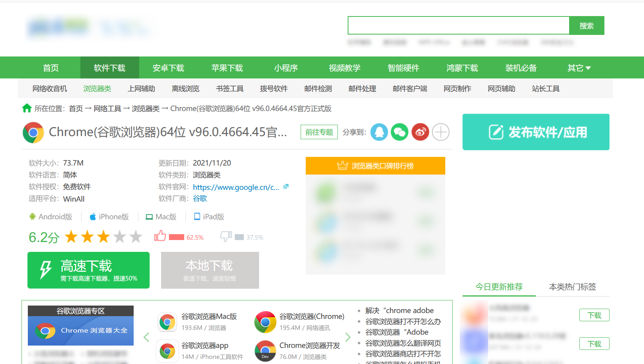This screenshot has height=364, width=644.
Task: Expand the 其它 navigation dropdown
Action: 578,67
